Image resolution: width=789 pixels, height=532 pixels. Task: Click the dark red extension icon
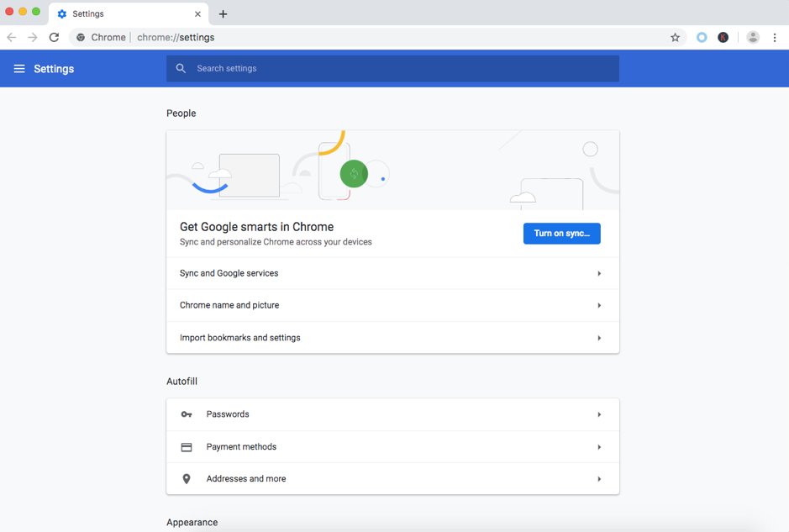coord(723,38)
